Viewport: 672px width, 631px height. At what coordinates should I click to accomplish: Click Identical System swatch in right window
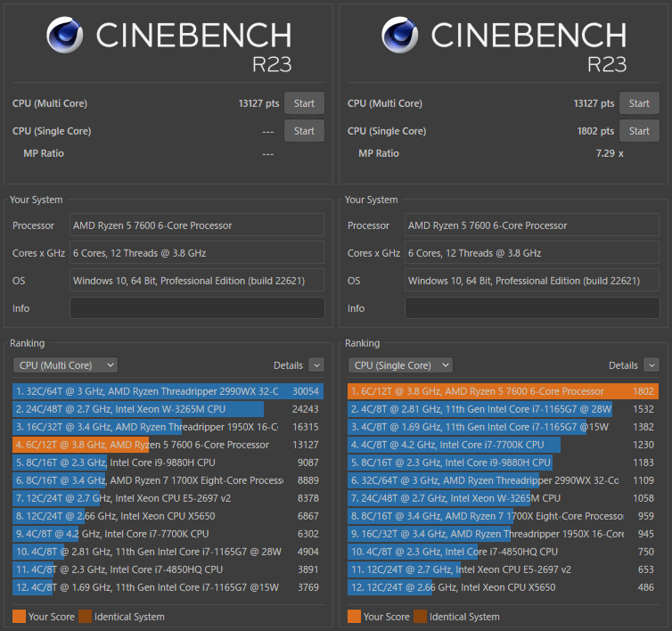pos(420,617)
